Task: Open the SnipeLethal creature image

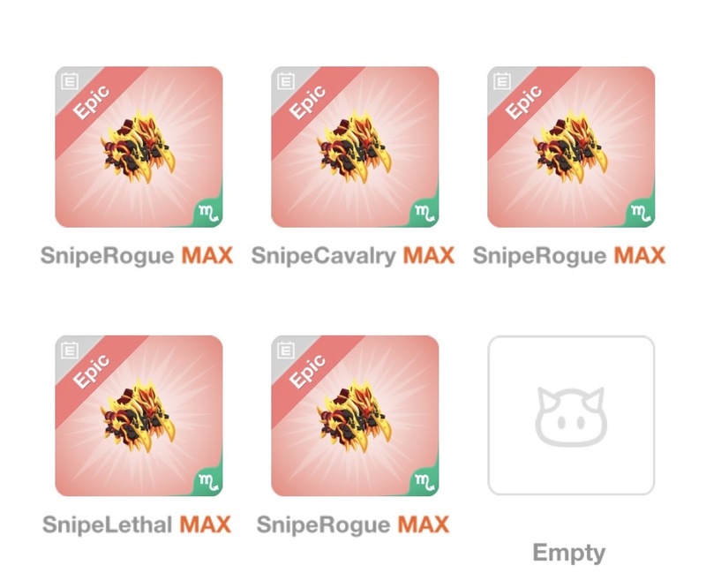Action: coord(139,417)
